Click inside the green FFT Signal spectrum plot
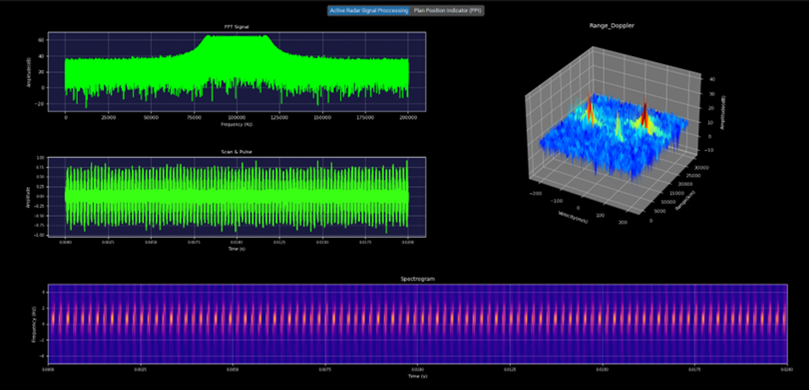Screen dimensions: 809x390 [237, 71]
